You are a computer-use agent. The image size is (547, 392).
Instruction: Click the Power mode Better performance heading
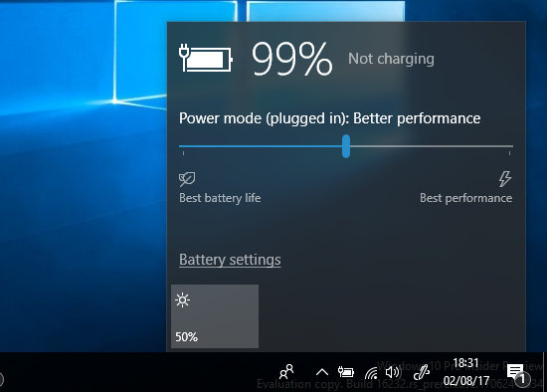coord(329,118)
